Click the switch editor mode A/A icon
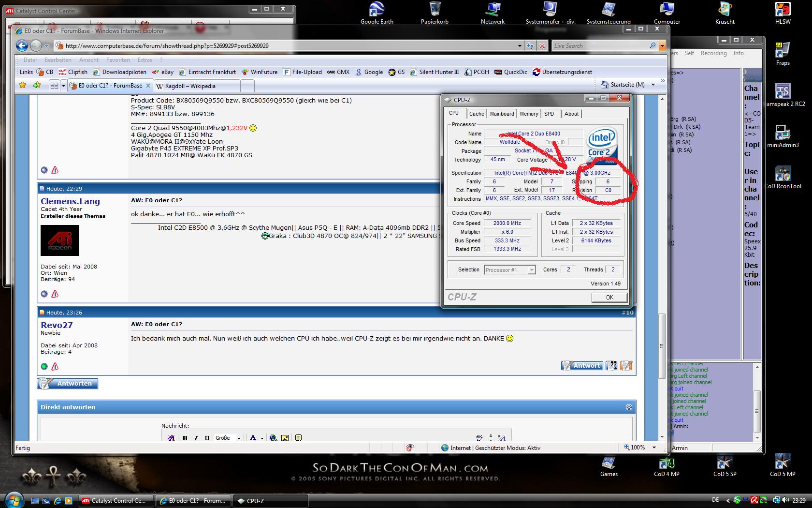The image size is (812, 508). pyautogui.click(x=502, y=438)
